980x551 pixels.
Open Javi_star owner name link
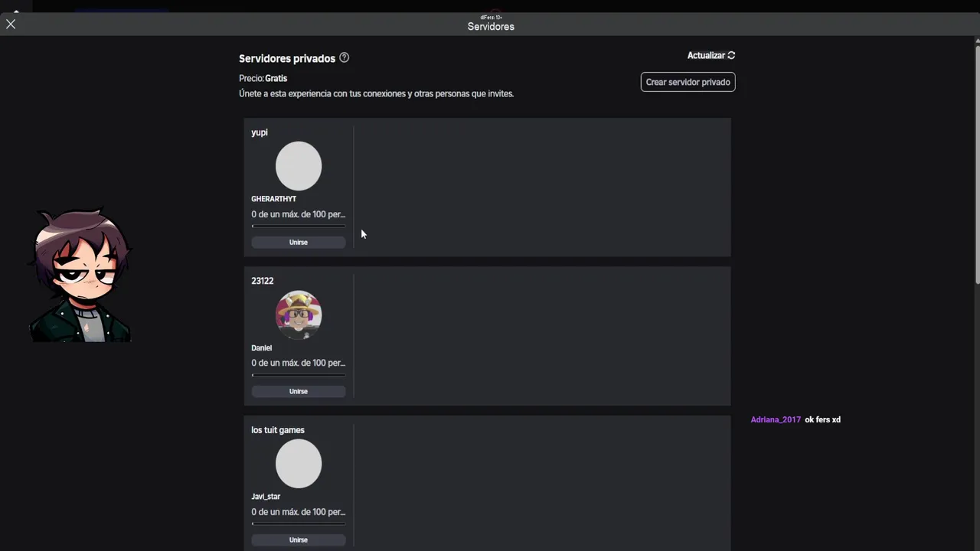click(266, 497)
